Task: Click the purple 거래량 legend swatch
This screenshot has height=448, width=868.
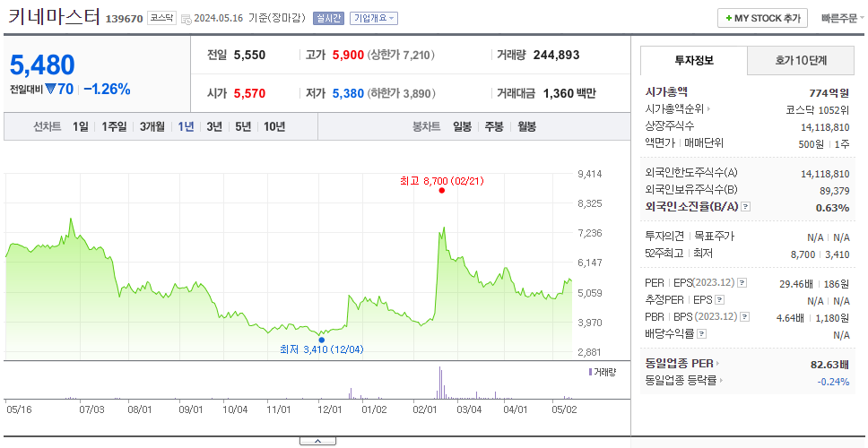Action: pyautogui.click(x=590, y=372)
